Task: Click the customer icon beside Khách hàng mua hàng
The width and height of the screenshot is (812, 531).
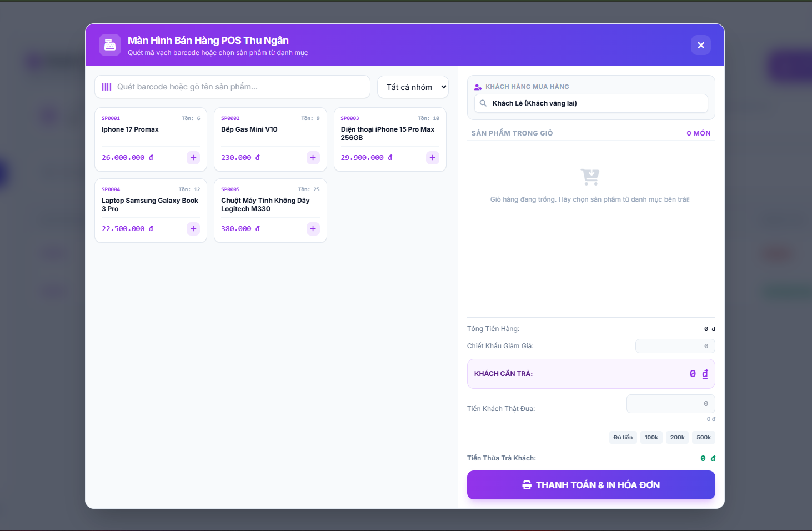Action: coord(478,87)
